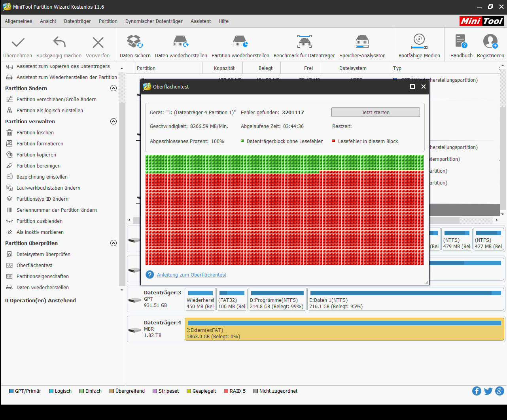Click the help question mark icon in dialog
Viewport: 507px width, 420px height.
point(149,275)
